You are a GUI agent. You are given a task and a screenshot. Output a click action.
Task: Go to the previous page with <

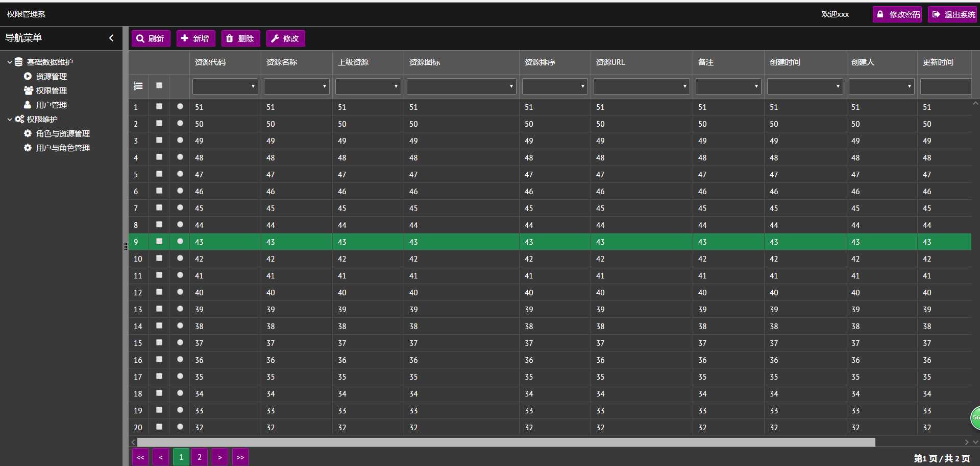coord(161,457)
